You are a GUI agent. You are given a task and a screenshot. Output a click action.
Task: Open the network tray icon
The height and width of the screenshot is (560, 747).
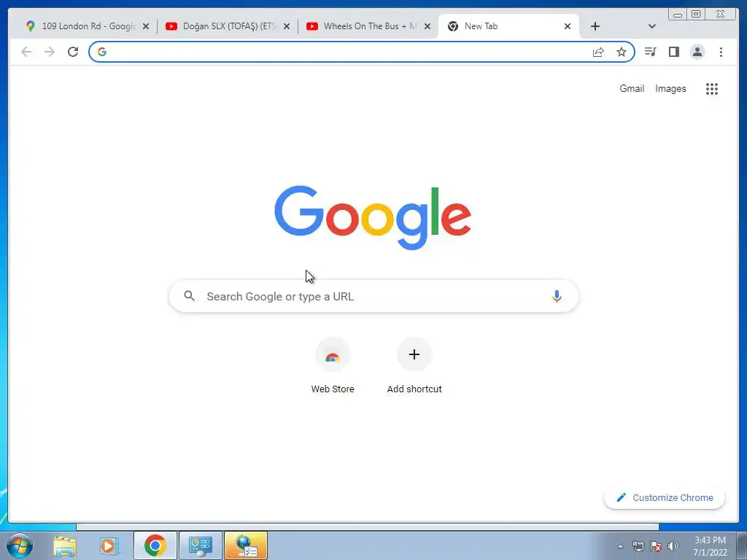tap(638, 546)
